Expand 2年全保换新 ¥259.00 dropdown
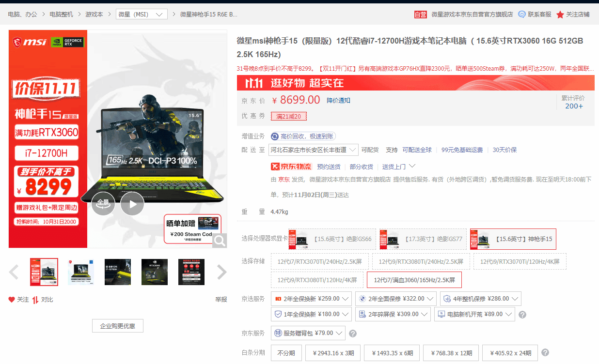599x364 pixels. 312,299
